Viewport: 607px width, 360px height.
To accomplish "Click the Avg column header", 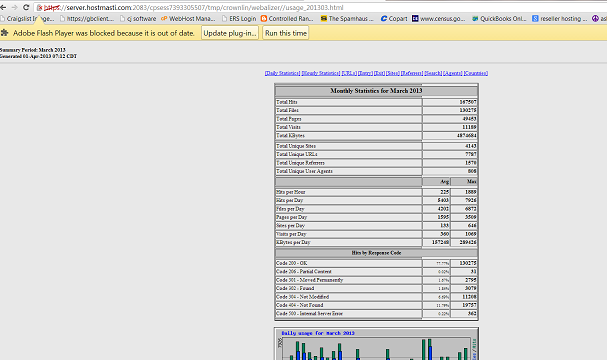I will 444,182.
